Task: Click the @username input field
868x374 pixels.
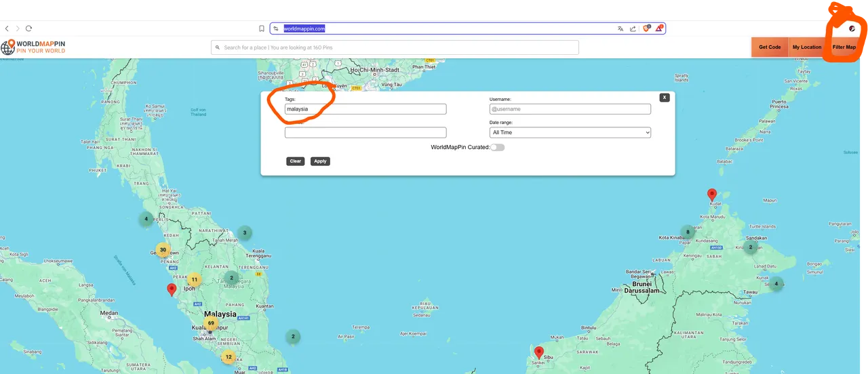Action: pyautogui.click(x=570, y=109)
